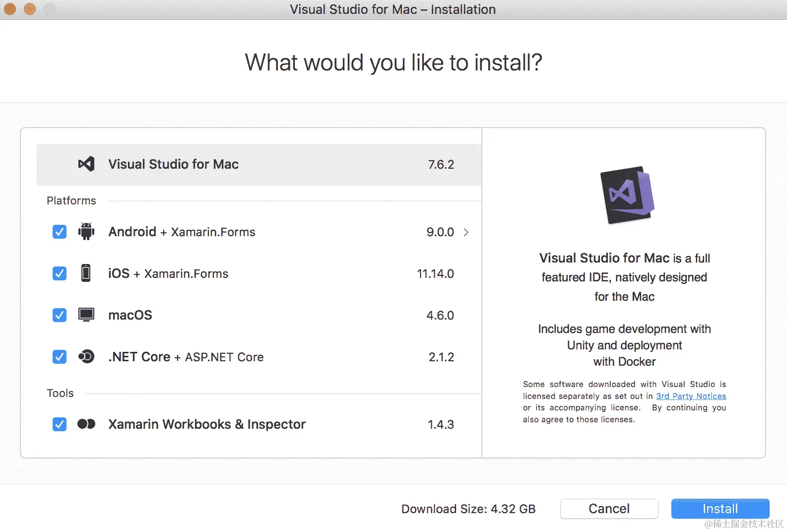Image resolution: width=787 pixels, height=532 pixels.
Task: Click the 'What would you like to install?' heading
Action: coord(393,63)
